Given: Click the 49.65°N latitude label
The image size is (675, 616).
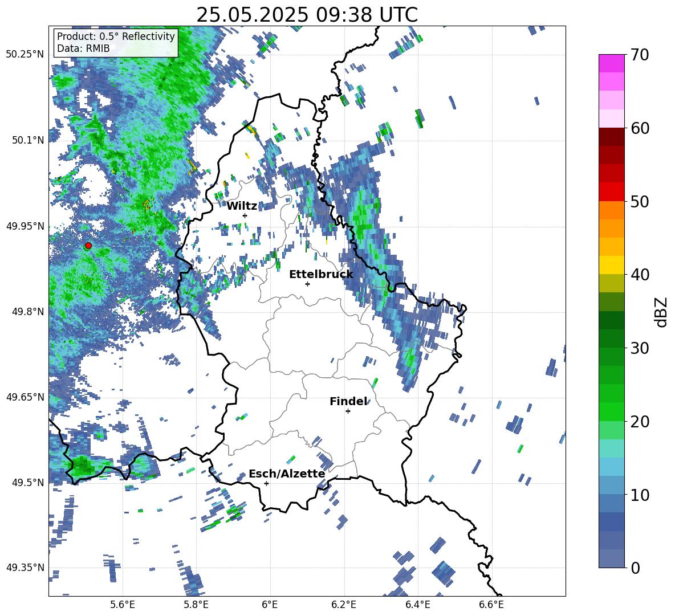Looking at the screenshot, I should pyautogui.click(x=25, y=397).
